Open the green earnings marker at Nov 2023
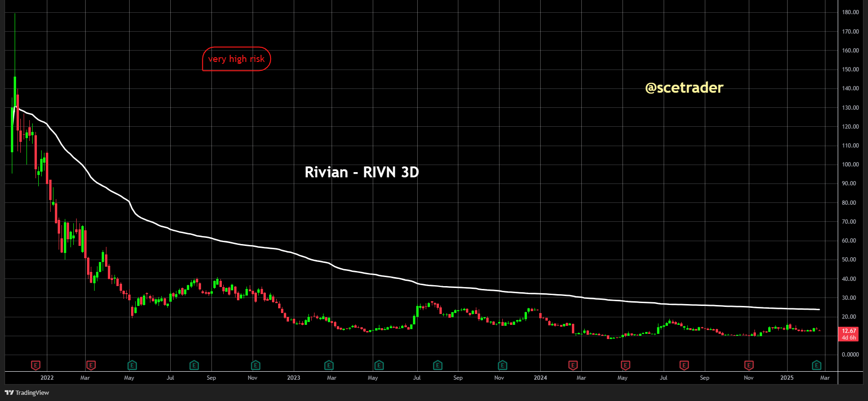 point(502,365)
